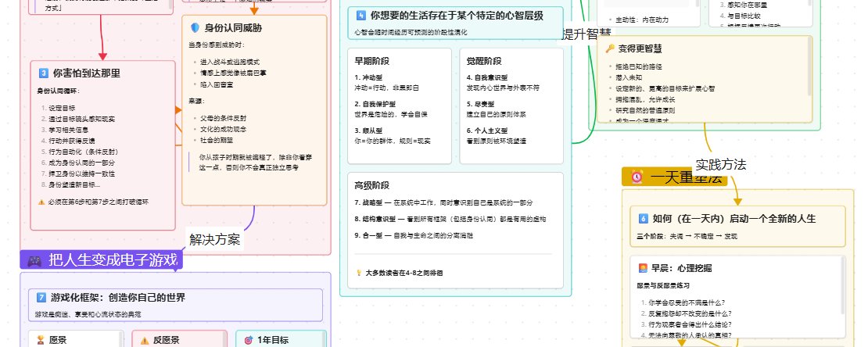The height and width of the screenshot is (347, 868).
Task: Click the line 三个阶段:失调 → 不确定 → 发现
Action: click(x=687, y=236)
